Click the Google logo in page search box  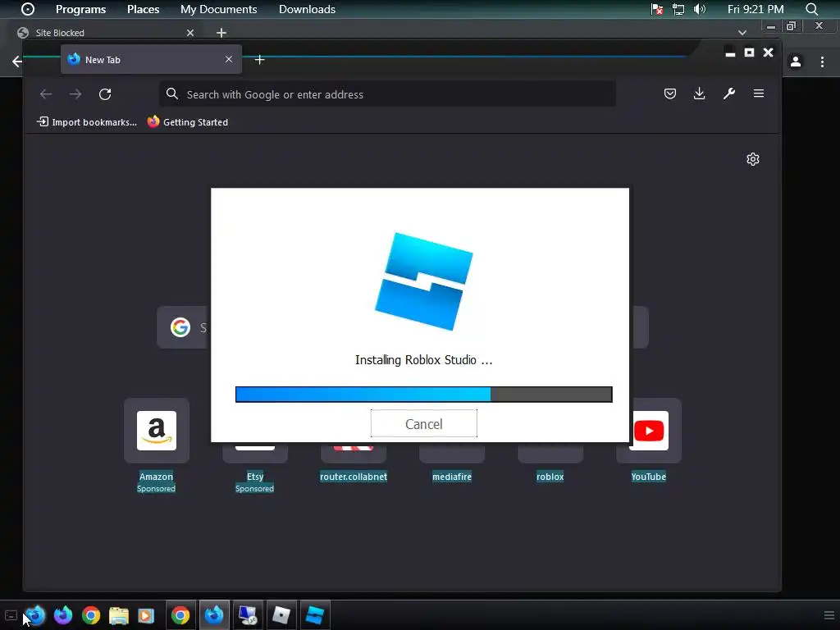pyautogui.click(x=180, y=326)
